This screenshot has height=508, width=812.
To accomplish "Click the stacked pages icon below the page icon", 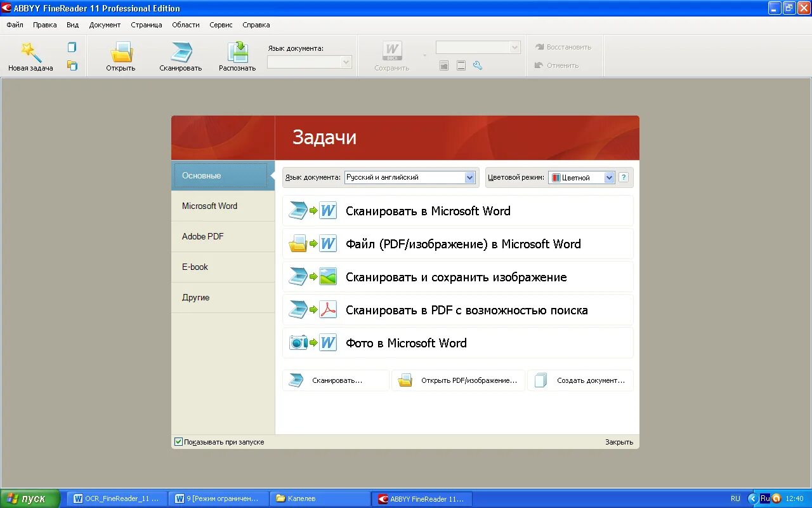I will coord(72,65).
